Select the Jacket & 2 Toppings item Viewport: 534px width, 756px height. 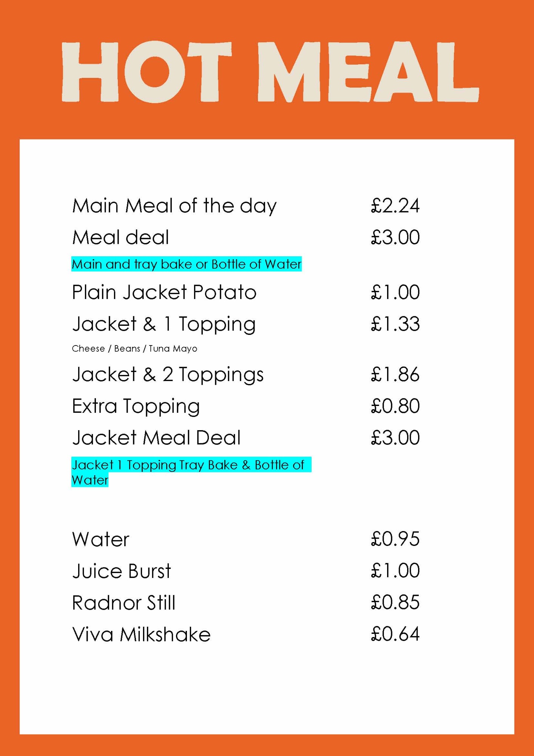[x=168, y=375]
